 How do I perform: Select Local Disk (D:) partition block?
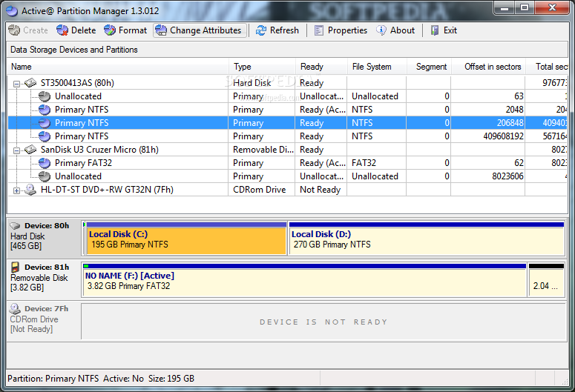[427, 238]
